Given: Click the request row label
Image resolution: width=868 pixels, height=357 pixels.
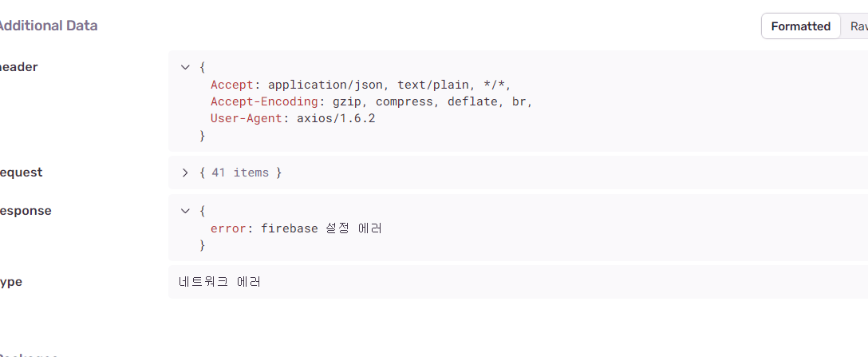Looking at the screenshot, I should tap(21, 173).
